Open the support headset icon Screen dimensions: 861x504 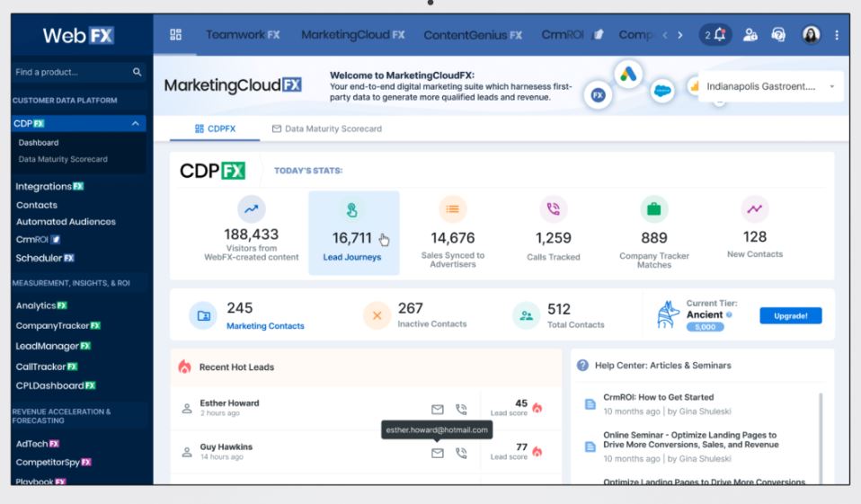778,34
